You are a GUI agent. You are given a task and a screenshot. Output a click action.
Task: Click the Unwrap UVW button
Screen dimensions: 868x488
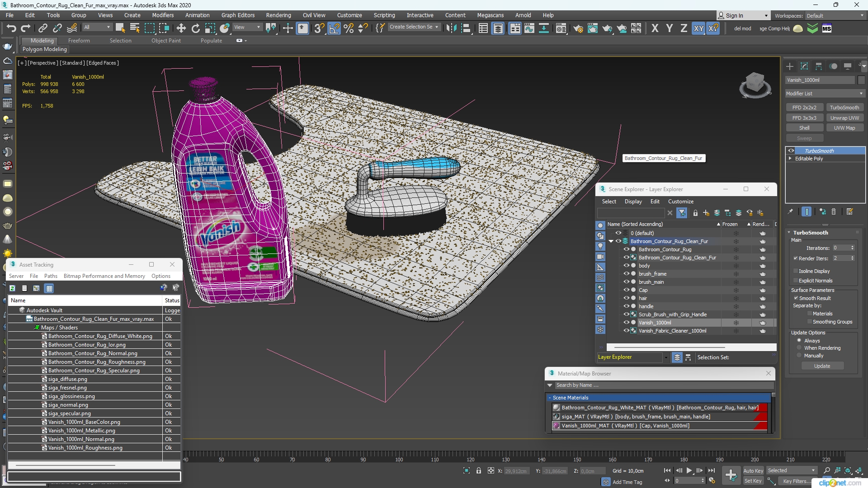(x=844, y=118)
